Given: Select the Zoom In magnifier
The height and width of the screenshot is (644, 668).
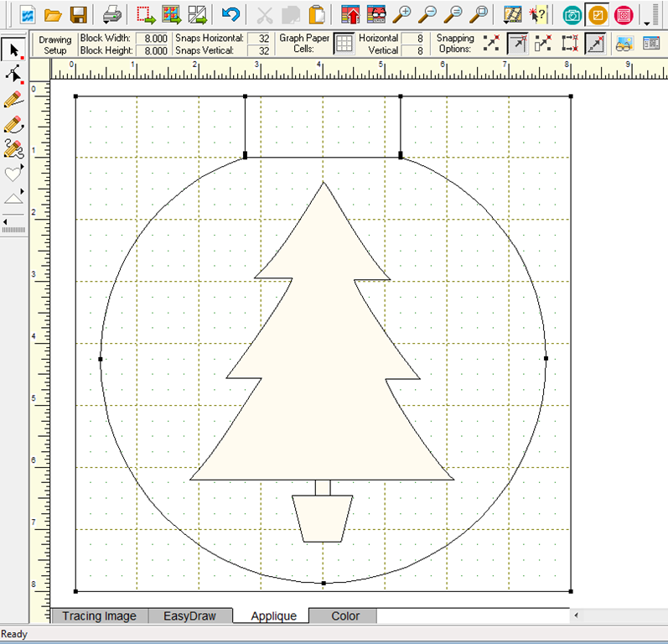Looking at the screenshot, I should pyautogui.click(x=401, y=15).
